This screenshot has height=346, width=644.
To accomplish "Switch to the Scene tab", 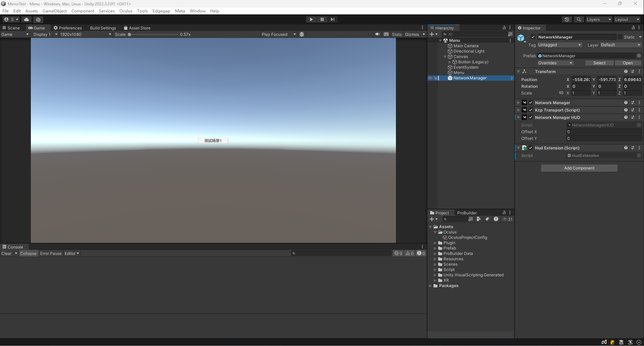I will [11, 28].
